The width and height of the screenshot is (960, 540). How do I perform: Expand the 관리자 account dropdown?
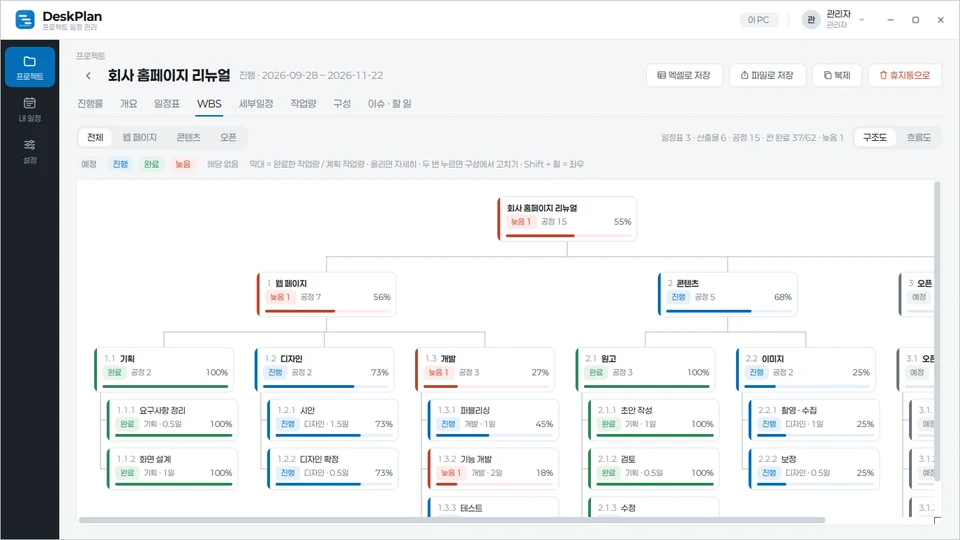pos(861,20)
